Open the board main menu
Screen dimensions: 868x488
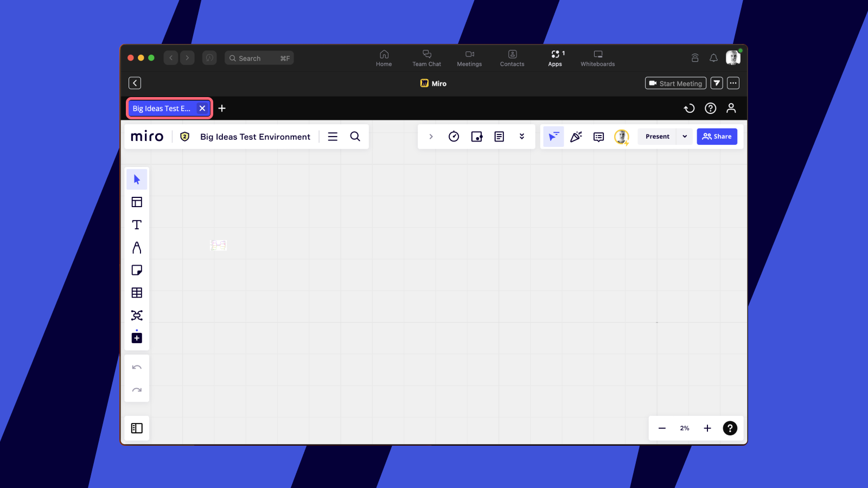[x=333, y=137]
